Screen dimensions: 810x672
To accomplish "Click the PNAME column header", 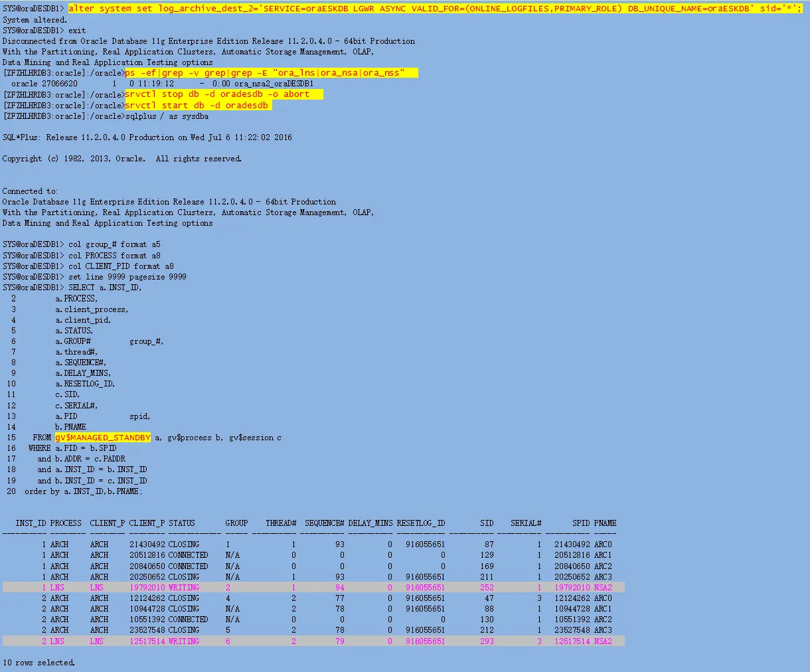I will (605, 523).
